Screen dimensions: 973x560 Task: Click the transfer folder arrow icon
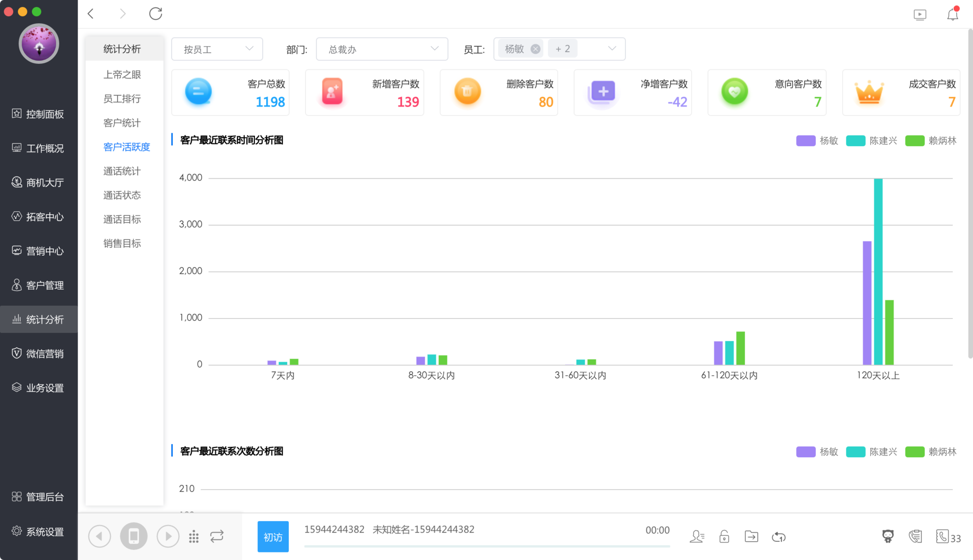click(752, 537)
